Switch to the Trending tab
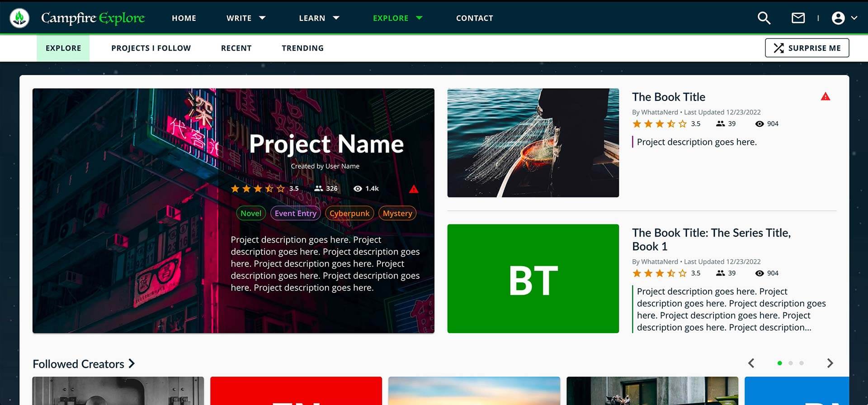The height and width of the screenshot is (405, 868). coord(302,48)
